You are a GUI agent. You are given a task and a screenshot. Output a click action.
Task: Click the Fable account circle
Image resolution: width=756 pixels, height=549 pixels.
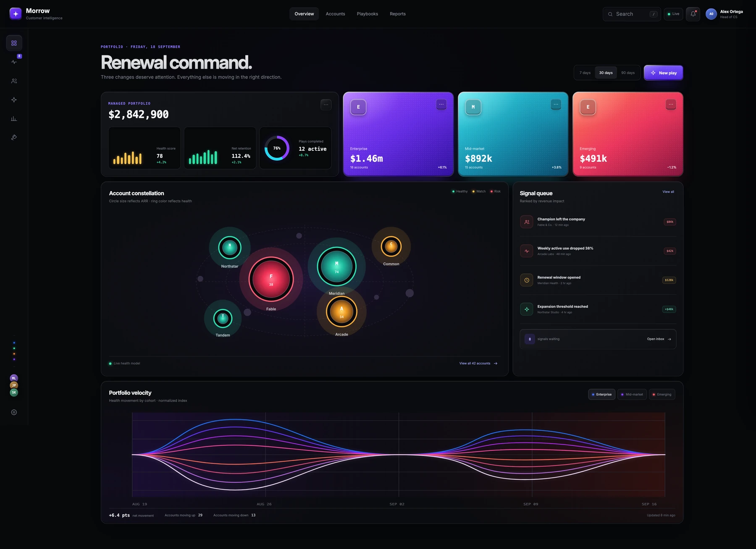[x=271, y=279]
